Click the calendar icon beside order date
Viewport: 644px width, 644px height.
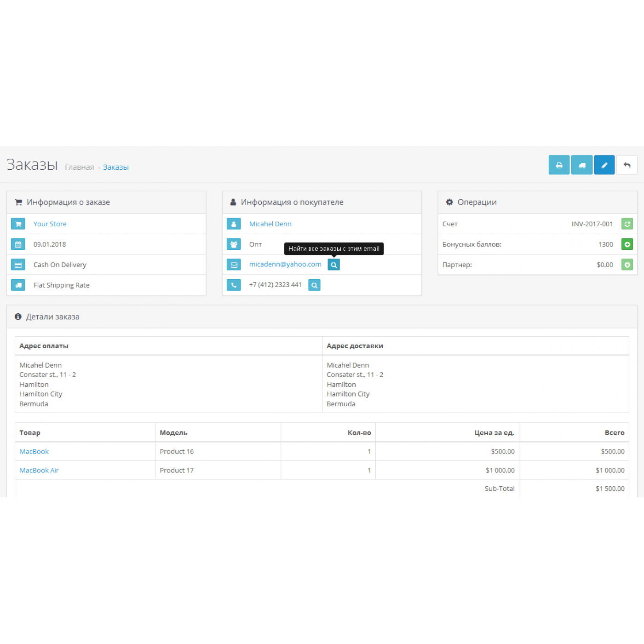pos(18,244)
